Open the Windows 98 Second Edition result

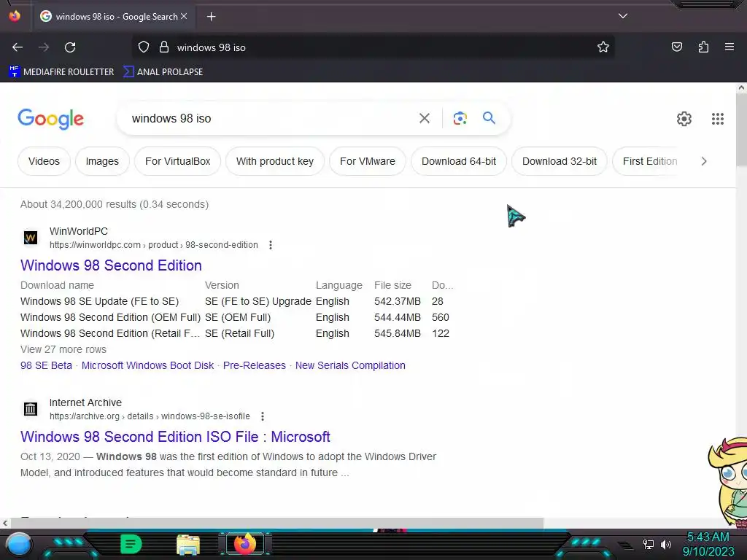coord(111,265)
